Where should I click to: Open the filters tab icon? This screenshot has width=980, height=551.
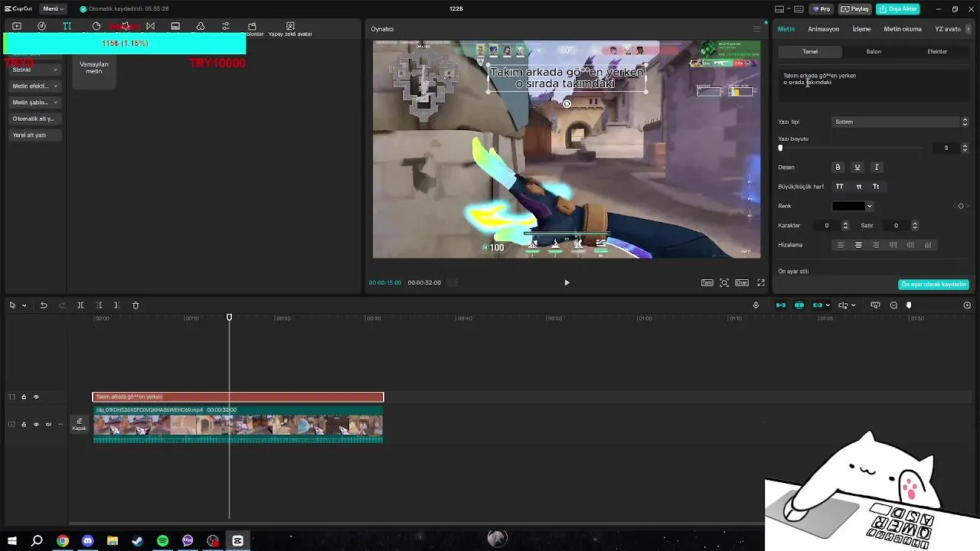(x=201, y=26)
